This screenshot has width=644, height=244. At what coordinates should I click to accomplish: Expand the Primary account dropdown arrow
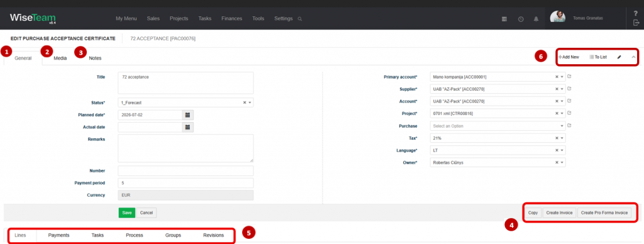click(562, 77)
